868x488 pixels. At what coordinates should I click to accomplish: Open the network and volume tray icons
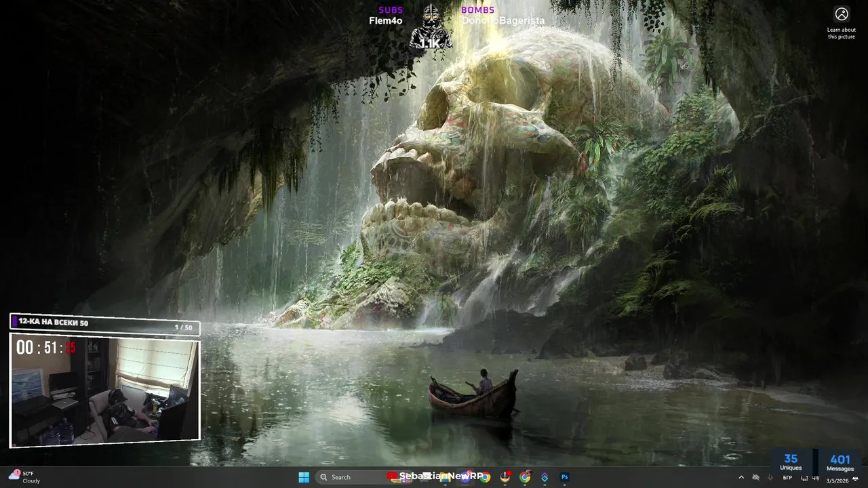coord(810,478)
